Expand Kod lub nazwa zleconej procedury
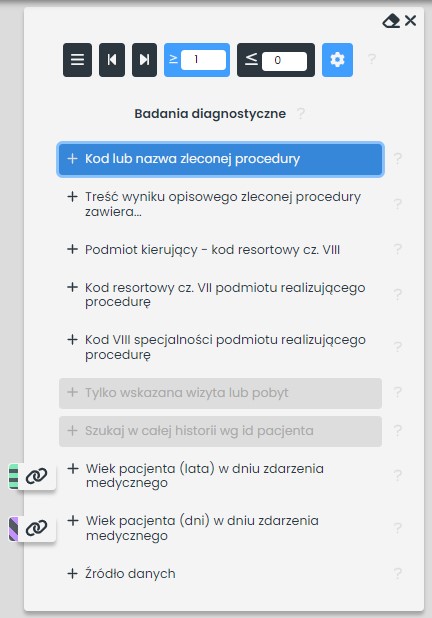 tap(220, 159)
